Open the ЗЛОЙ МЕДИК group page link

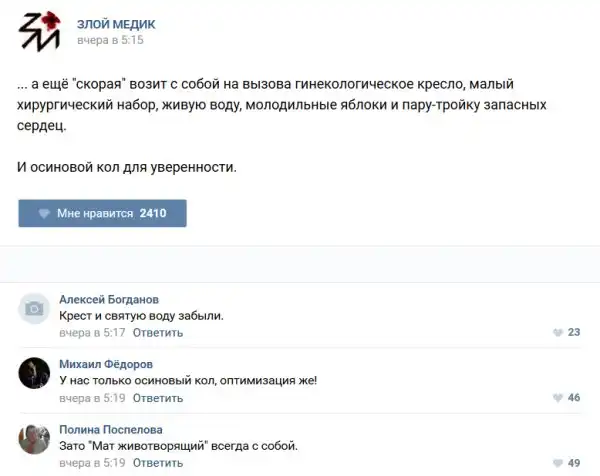(116, 24)
